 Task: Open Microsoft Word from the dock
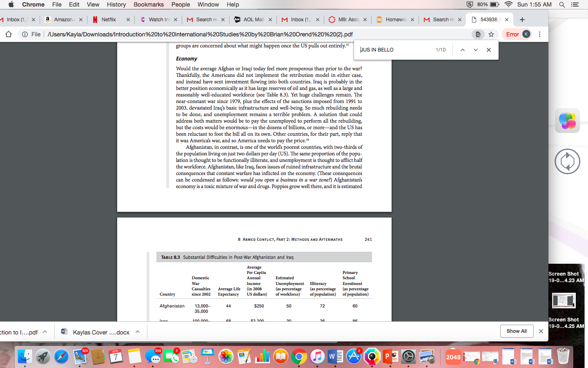(335, 357)
